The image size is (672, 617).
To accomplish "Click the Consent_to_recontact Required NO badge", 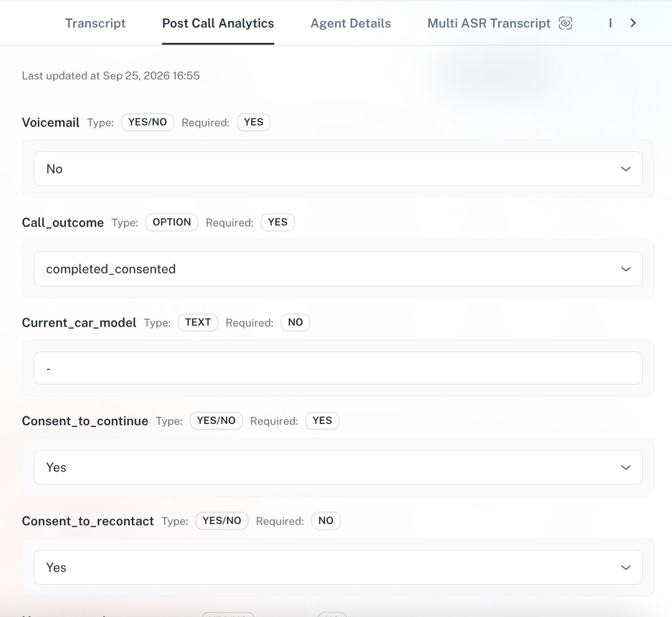I will [x=326, y=521].
